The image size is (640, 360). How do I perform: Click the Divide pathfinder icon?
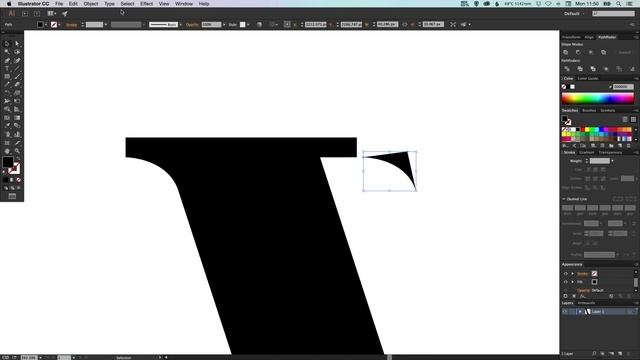[567, 69]
